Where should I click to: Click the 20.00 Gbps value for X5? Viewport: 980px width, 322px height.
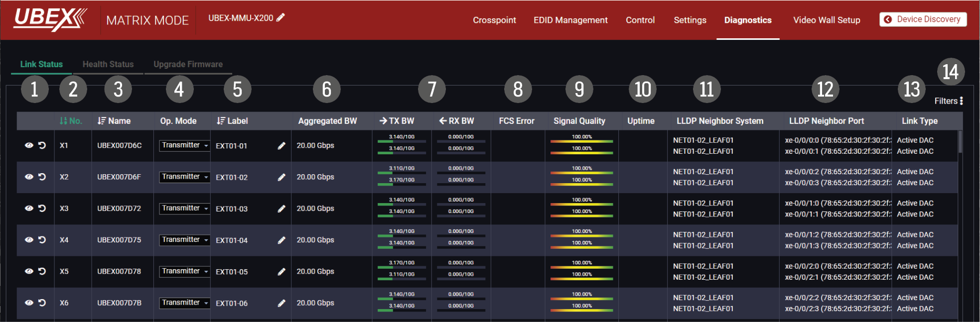pos(315,271)
